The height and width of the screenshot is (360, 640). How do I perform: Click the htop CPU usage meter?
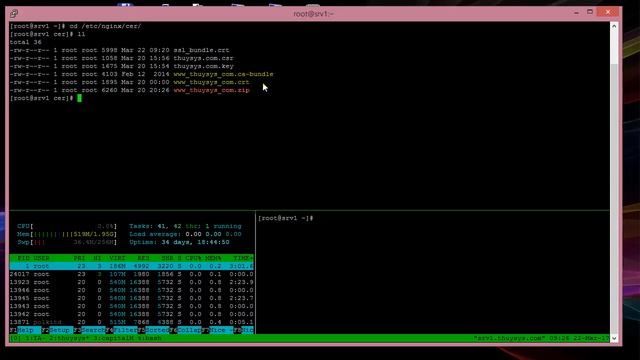point(67,226)
